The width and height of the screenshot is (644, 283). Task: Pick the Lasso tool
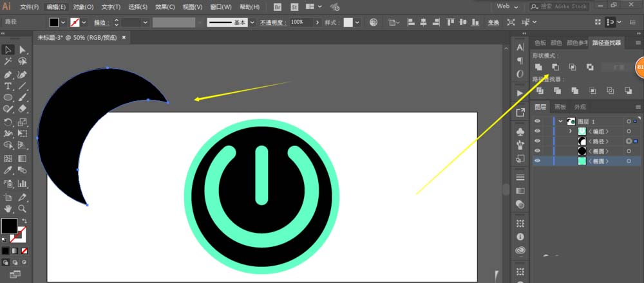tap(22, 62)
